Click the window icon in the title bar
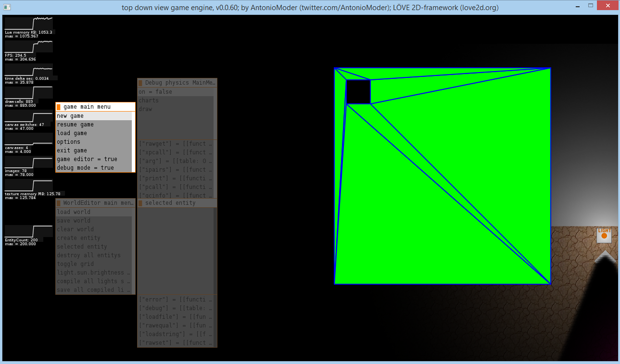This screenshot has height=364, width=620. [x=7, y=7]
